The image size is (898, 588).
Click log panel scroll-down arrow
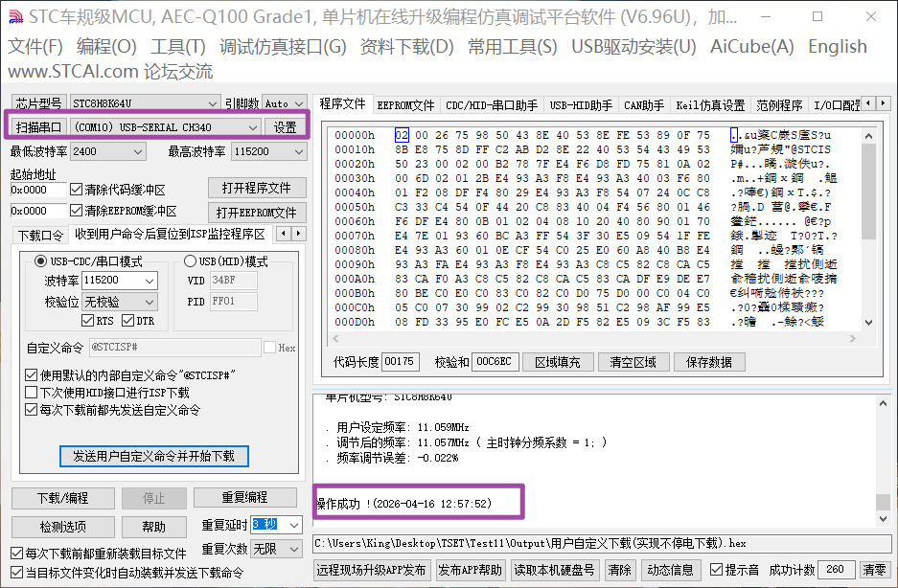point(883,519)
